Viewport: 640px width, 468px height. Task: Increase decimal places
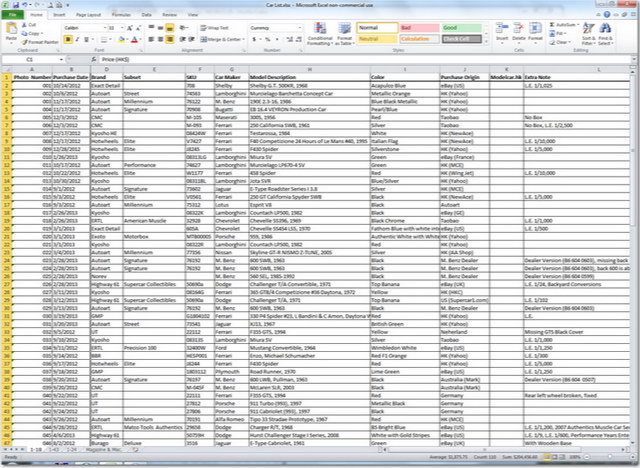pyautogui.click(x=290, y=39)
